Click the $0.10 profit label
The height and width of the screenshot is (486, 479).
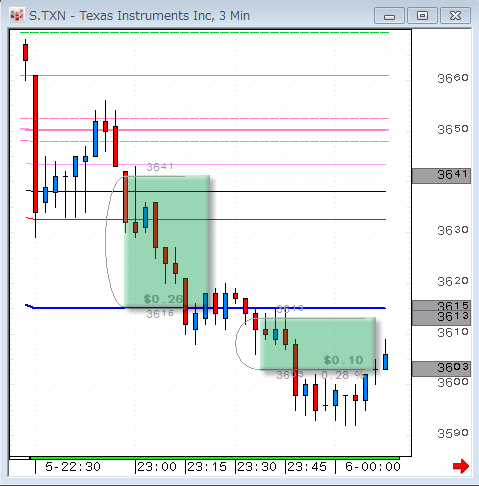click(343, 360)
